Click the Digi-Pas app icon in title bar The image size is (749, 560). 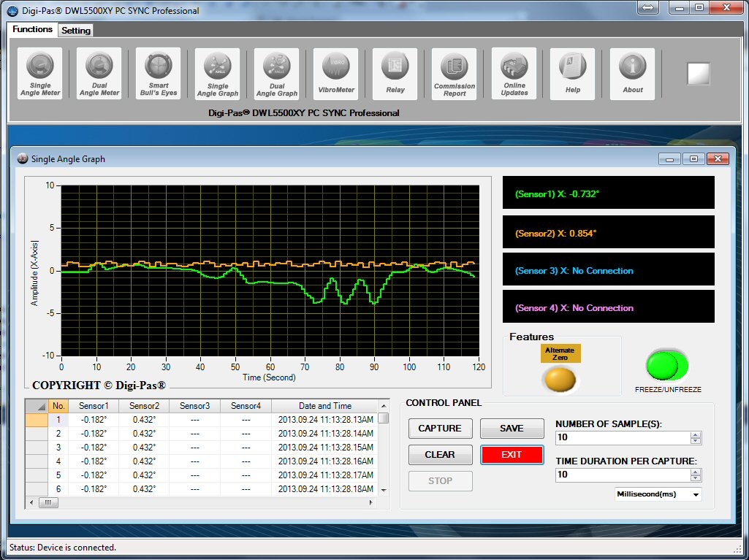pos(12,10)
